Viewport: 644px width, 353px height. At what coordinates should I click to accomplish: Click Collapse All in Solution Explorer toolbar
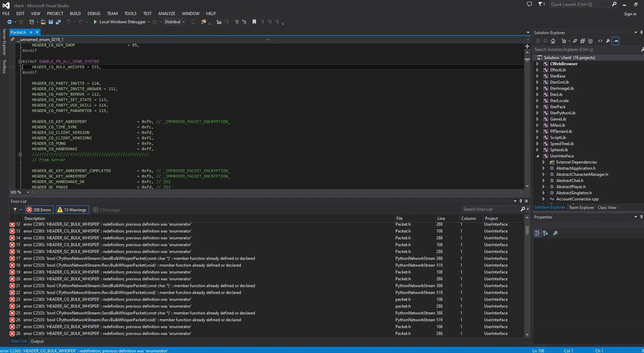[583, 41]
